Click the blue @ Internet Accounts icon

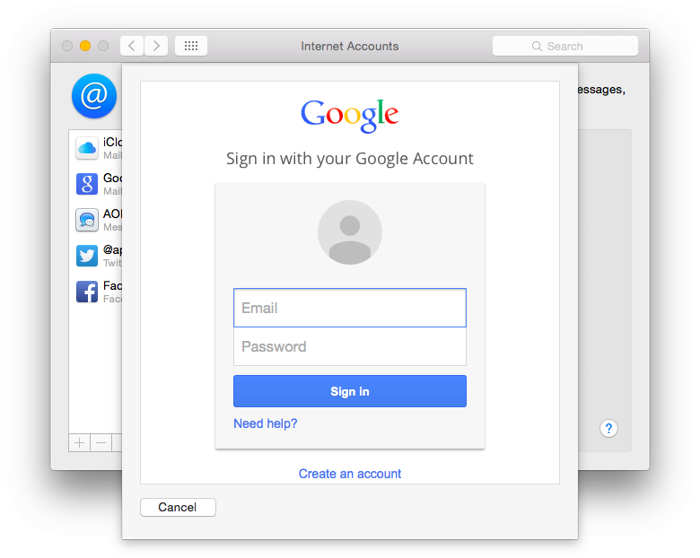click(x=94, y=96)
